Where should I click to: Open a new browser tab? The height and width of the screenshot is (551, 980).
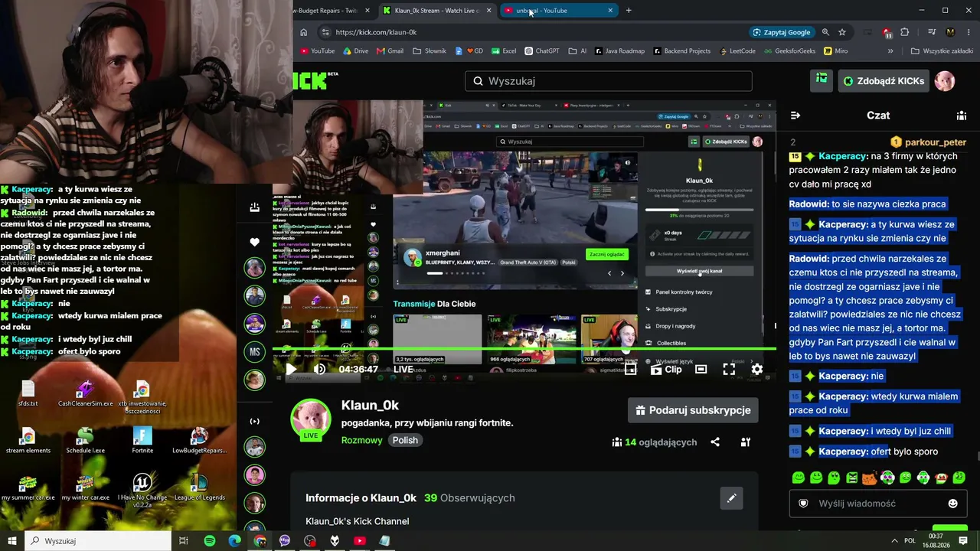pyautogui.click(x=629, y=11)
